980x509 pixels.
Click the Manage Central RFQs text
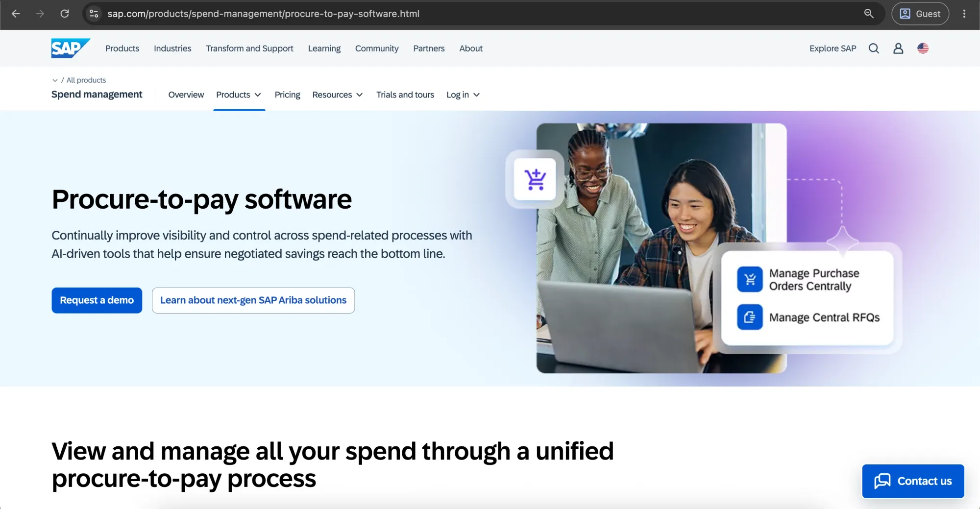(x=824, y=317)
